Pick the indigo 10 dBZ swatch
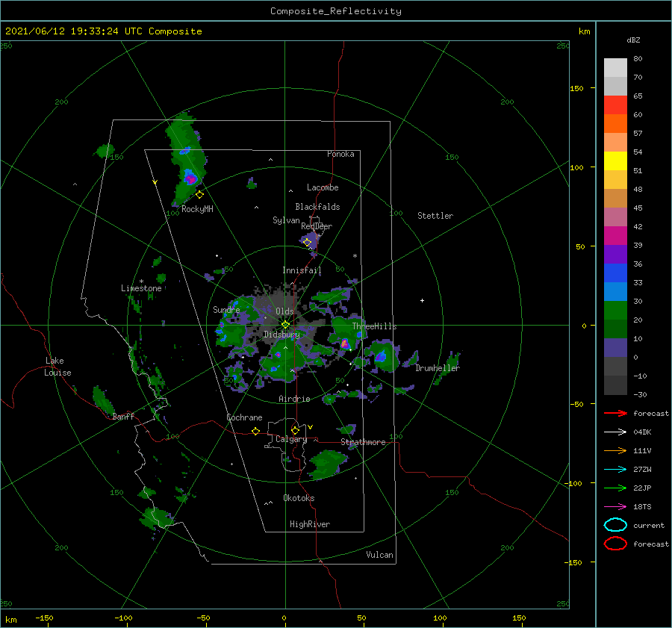Image resolution: width=672 pixels, height=628 pixels. (615, 348)
